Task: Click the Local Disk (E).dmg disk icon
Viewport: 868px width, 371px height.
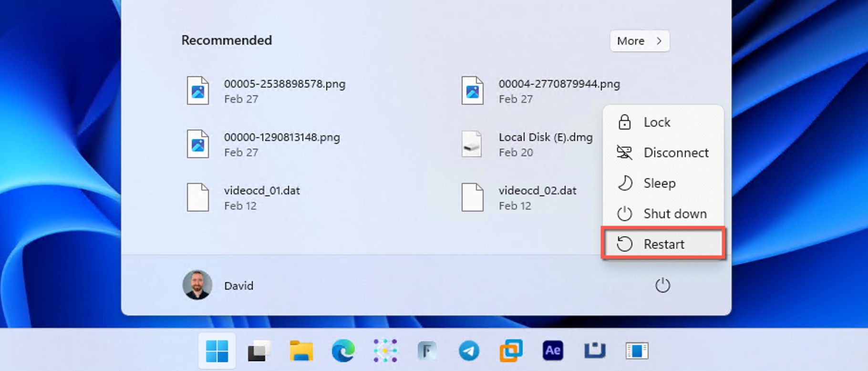Action: (472, 144)
